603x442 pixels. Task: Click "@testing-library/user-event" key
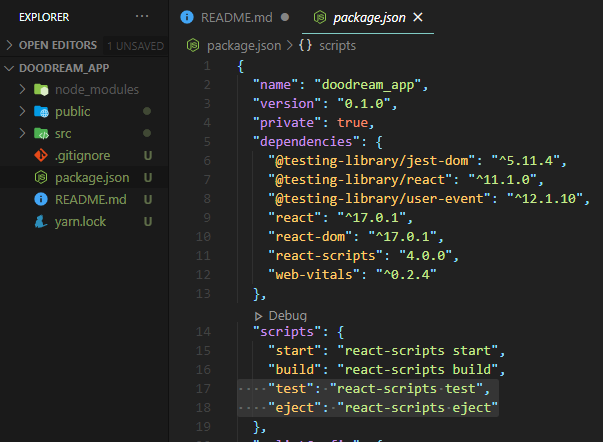[x=380, y=198]
